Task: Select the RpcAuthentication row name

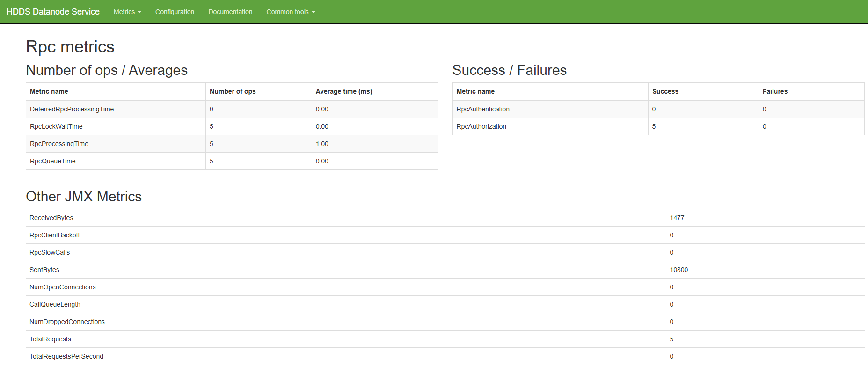Action: point(483,109)
